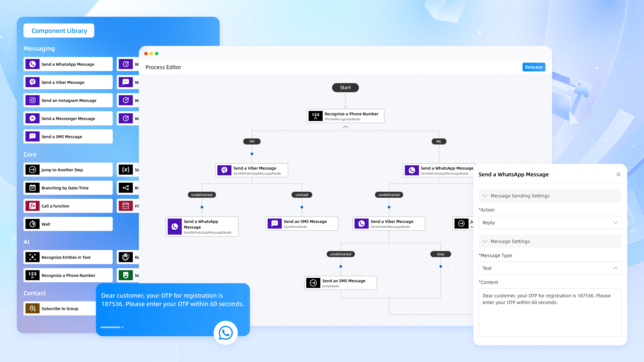This screenshot has width=644, height=362.
Task: Click into the Content text area
Action: tap(550, 313)
